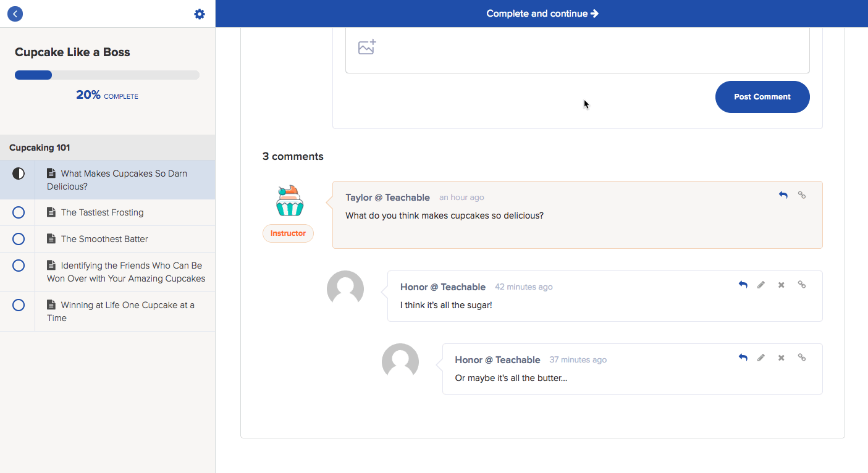Edit pencil icon on 'all the sugar' comment
Viewport: 868px width, 473px height.
(x=761, y=285)
